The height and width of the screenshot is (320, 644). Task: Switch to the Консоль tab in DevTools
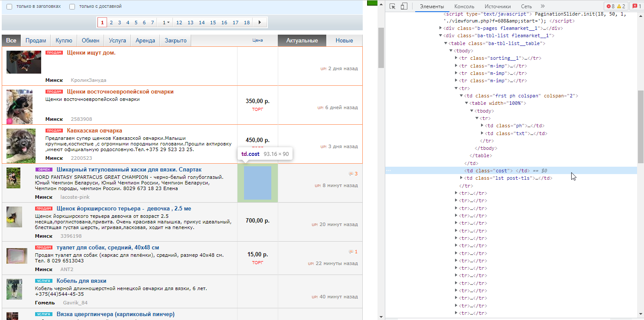[464, 6]
